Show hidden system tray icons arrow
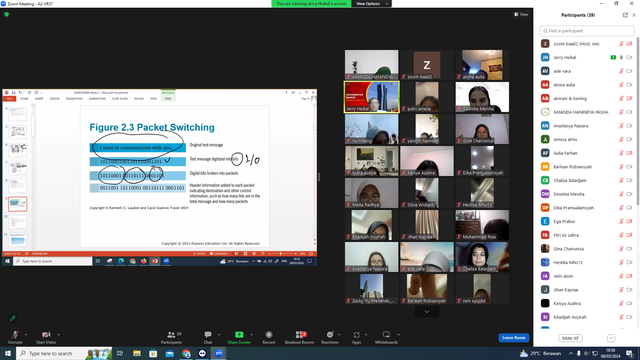Image resolution: width=640 pixels, height=360 pixels. pyautogui.click(x=571, y=353)
